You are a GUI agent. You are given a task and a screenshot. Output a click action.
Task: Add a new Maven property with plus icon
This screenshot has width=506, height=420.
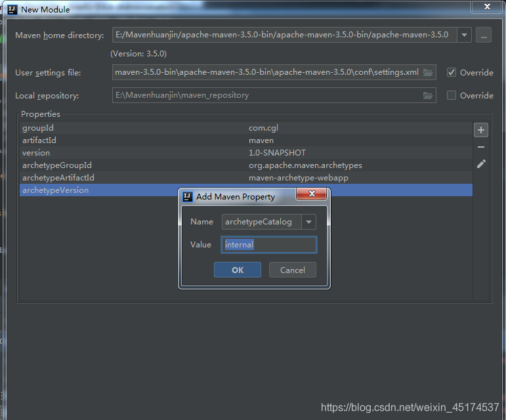pos(481,131)
